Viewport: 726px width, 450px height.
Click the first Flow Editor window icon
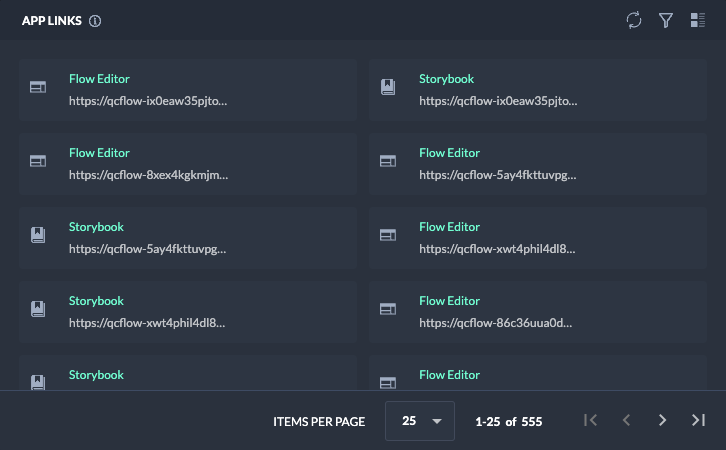point(38,88)
